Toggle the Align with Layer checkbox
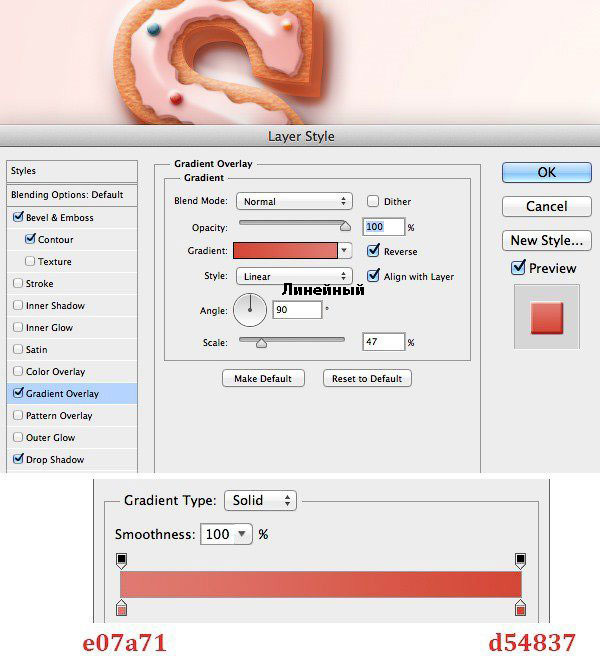The width and height of the screenshot is (600, 671). (x=373, y=276)
